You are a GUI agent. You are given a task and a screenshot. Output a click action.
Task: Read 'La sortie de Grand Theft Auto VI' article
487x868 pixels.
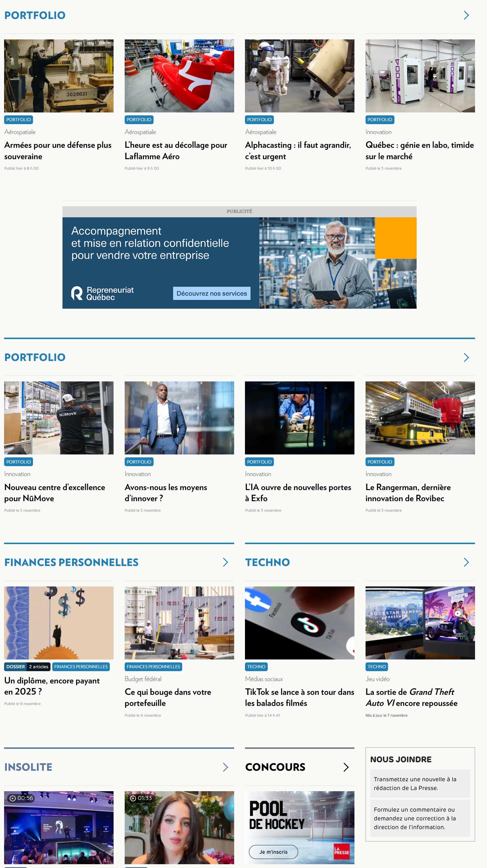coord(411,697)
